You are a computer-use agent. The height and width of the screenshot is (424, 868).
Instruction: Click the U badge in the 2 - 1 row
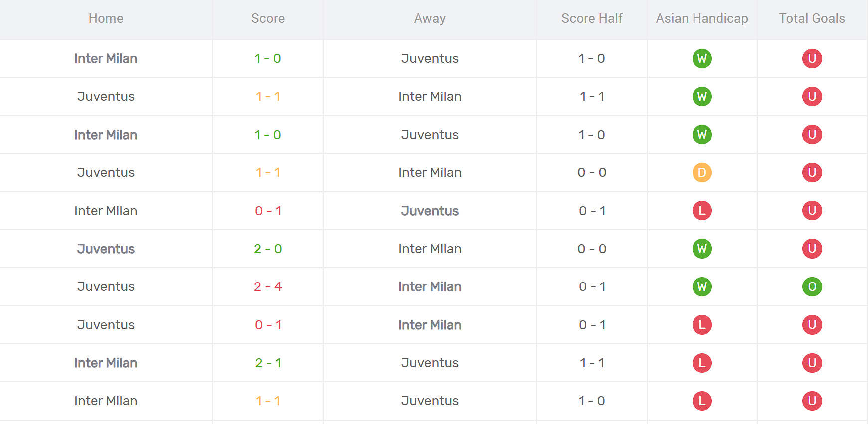coord(812,363)
